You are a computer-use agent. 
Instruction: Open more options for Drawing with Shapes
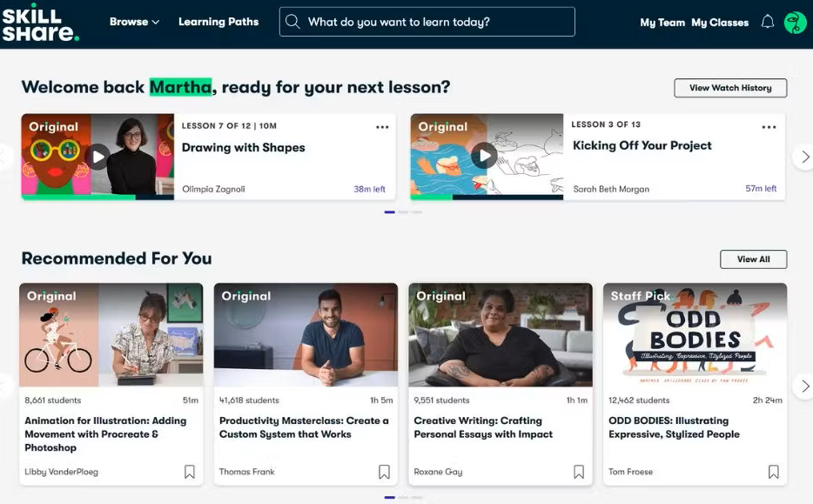(382, 127)
